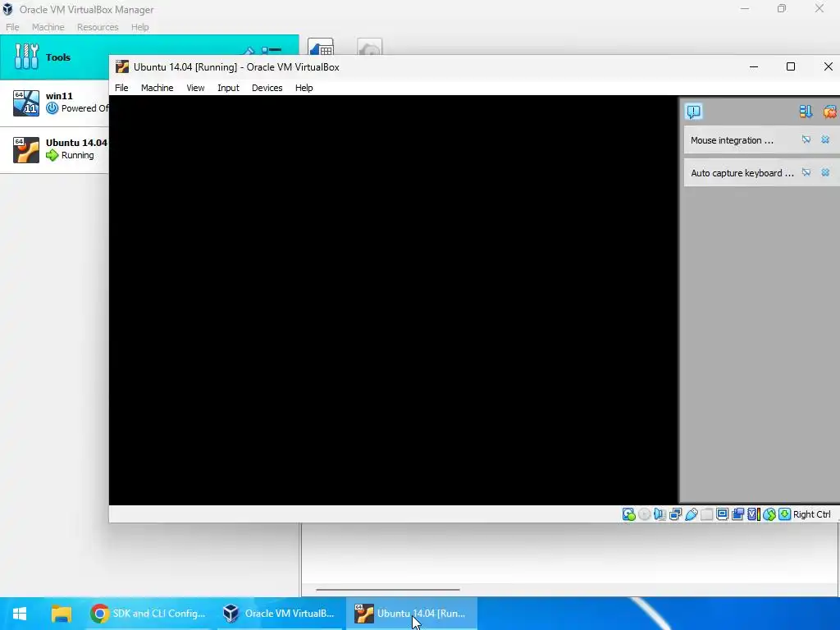Click the horizontal scrollbar in Manager window
Viewport: 840px width, 630px height.
pyautogui.click(x=388, y=590)
